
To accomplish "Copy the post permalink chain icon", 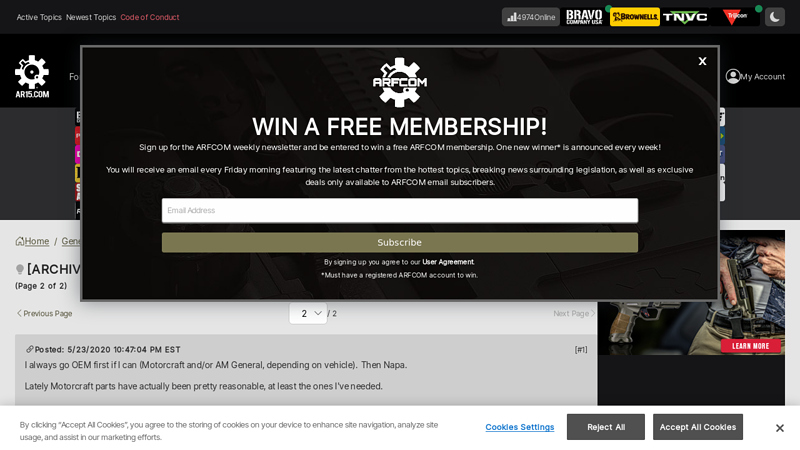I will (30, 349).
